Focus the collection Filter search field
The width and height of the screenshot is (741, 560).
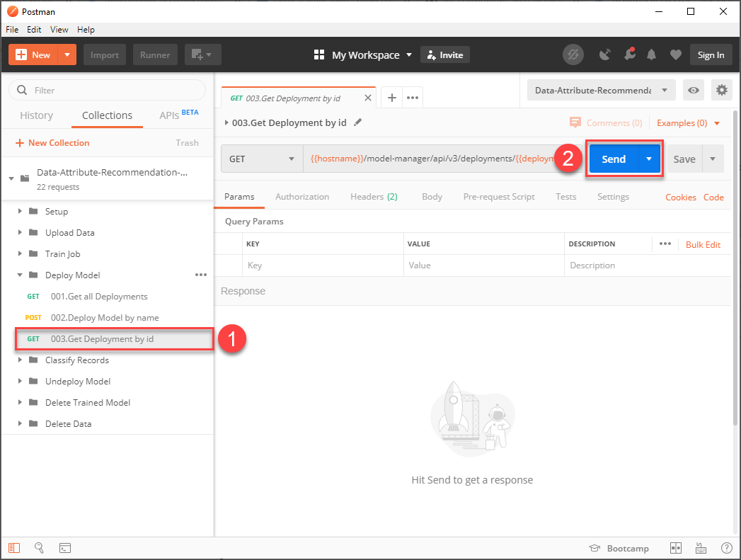click(x=108, y=90)
